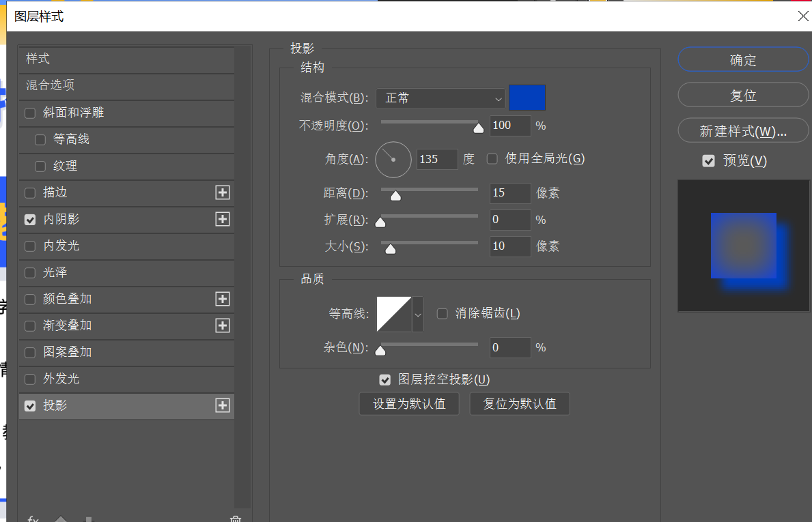Click the trash icon to delete the effect
This screenshot has height=522, width=812.
click(x=236, y=519)
